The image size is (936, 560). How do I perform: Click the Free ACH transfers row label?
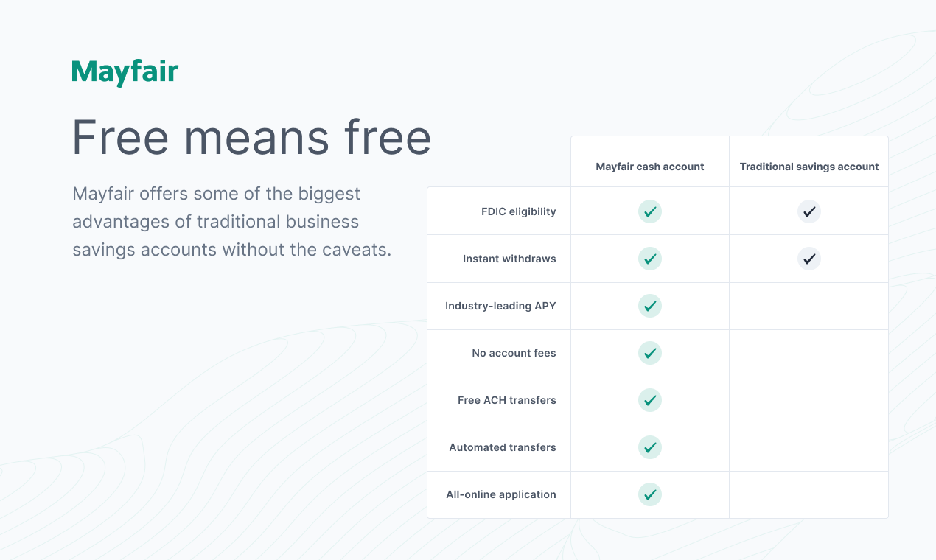coord(507,400)
